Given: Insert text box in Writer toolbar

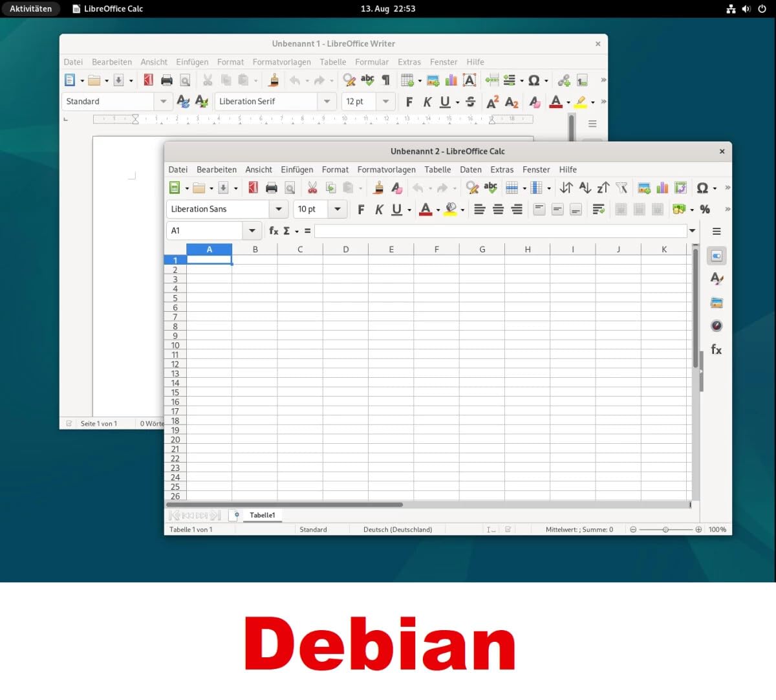Looking at the screenshot, I should pyautogui.click(x=469, y=80).
